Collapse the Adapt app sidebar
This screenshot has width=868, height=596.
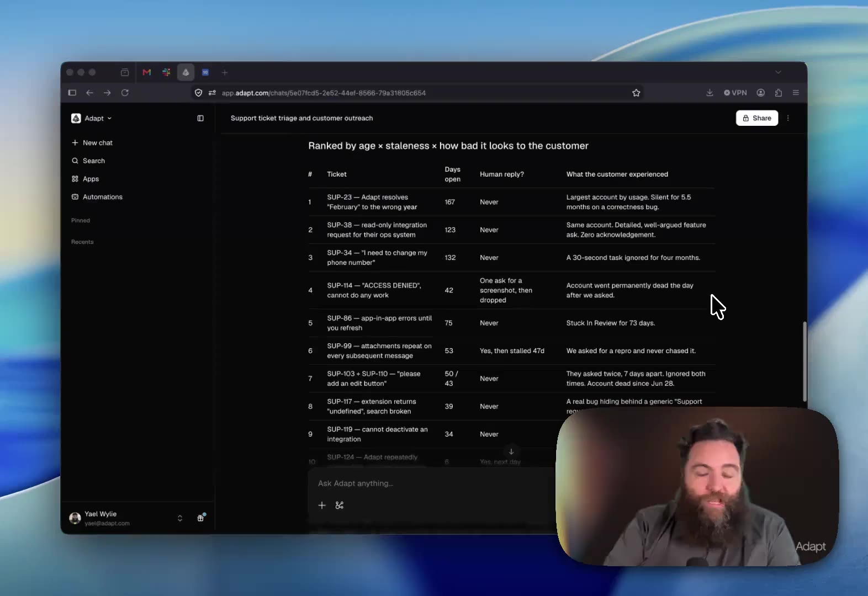[x=200, y=118]
